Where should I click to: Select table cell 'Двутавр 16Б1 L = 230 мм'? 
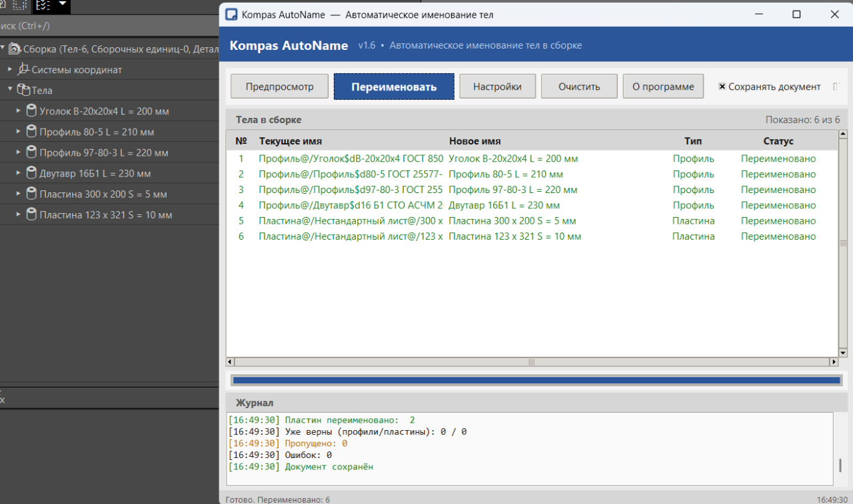click(504, 205)
